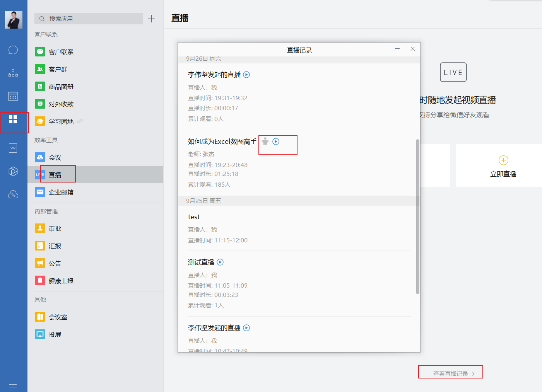This screenshot has width=542, height=392.
Task: Open the chat messages sidebar icon
Action: [13, 50]
